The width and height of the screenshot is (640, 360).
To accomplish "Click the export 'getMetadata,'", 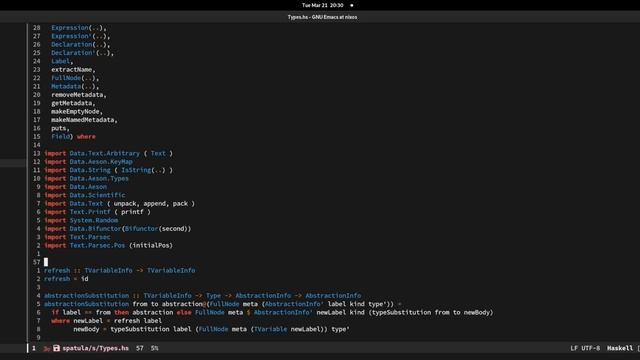I will click(x=73, y=103).
